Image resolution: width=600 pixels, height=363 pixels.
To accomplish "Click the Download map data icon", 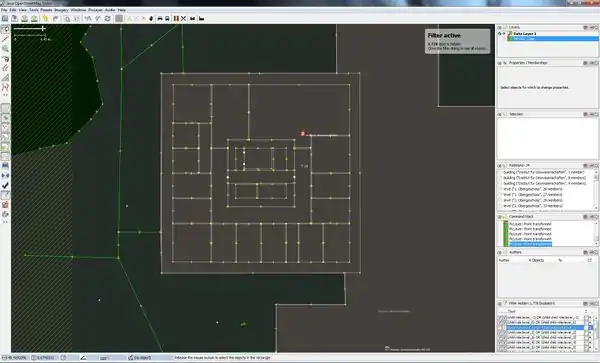I will pos(24,18).
